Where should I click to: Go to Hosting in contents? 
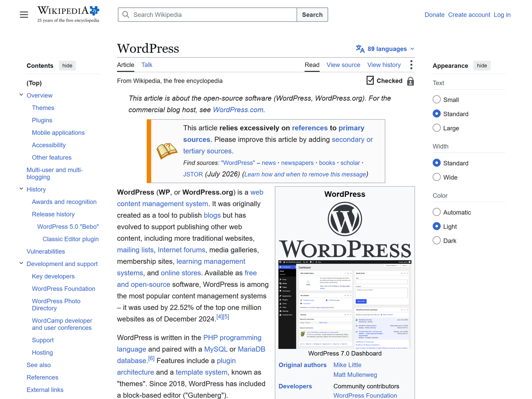pyautogui.click(x=42, y=352)
